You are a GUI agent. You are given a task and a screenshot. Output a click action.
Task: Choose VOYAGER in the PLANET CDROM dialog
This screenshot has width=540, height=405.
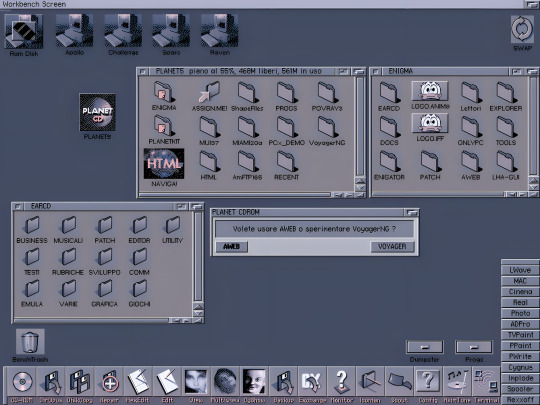click(392, 247)
